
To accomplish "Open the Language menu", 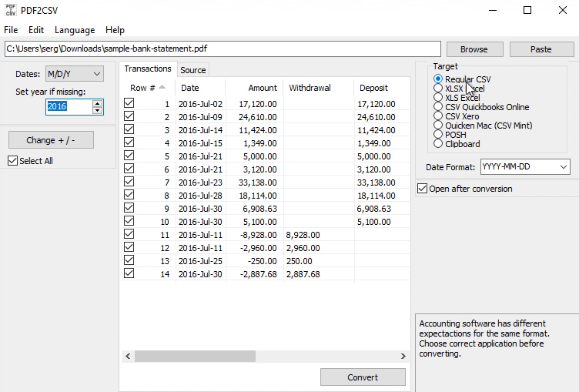I will click(75, 30).
